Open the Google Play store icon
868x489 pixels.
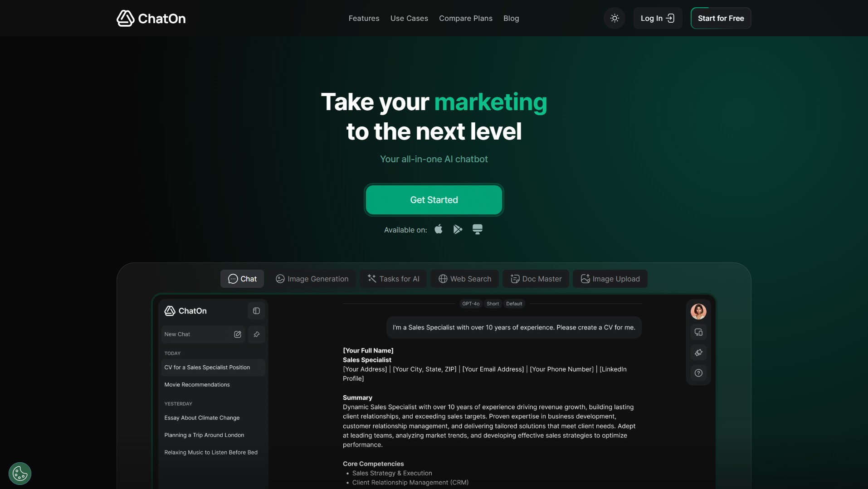(458, 229)
